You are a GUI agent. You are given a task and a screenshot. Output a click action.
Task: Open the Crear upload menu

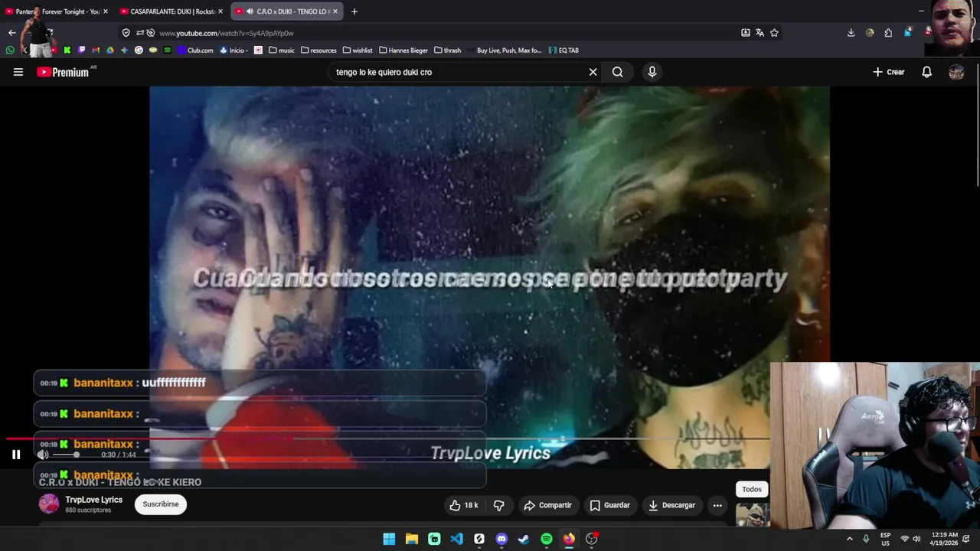pos(889,72)
